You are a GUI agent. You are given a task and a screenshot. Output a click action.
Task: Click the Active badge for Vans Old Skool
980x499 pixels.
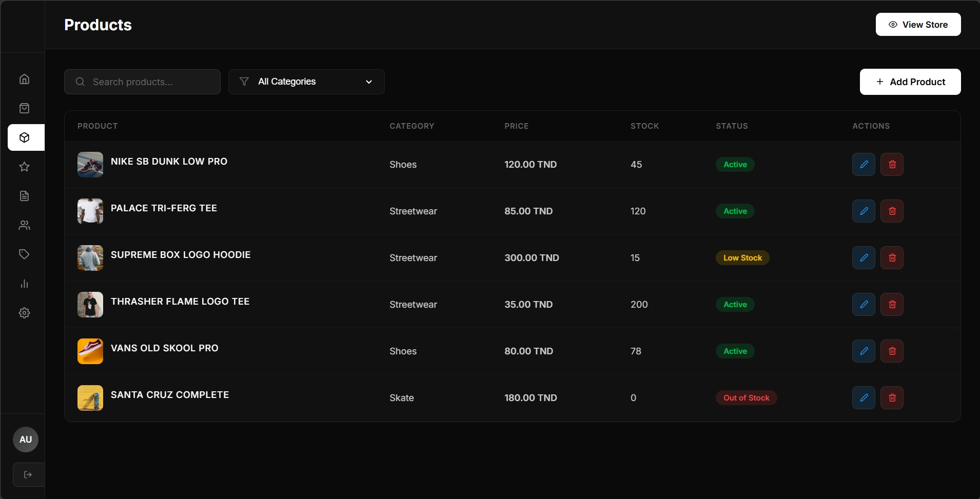click(735, 351)
